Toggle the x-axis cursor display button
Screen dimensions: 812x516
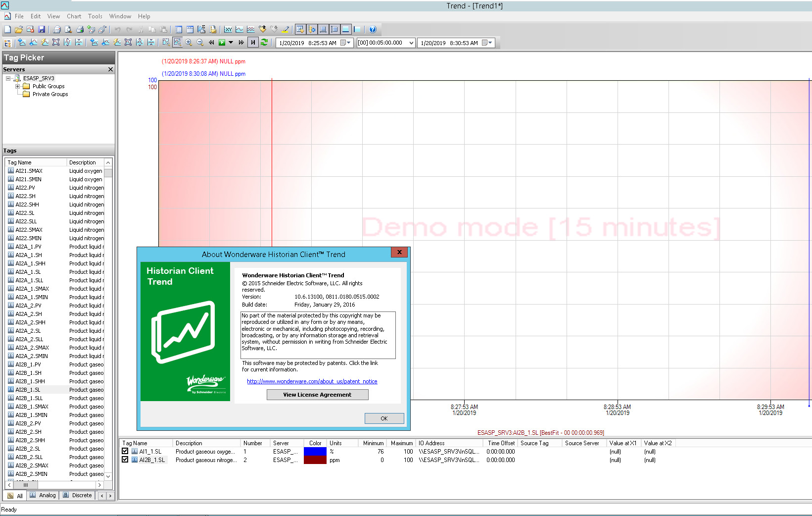click(346, 29)
